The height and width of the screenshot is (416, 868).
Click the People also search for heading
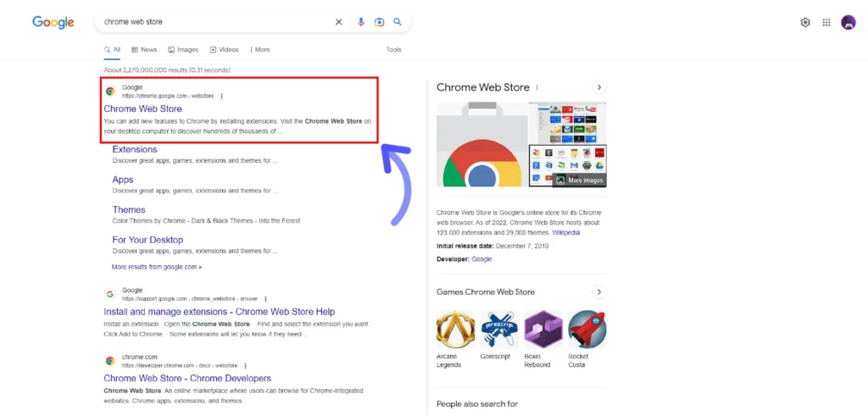(477, 404)
